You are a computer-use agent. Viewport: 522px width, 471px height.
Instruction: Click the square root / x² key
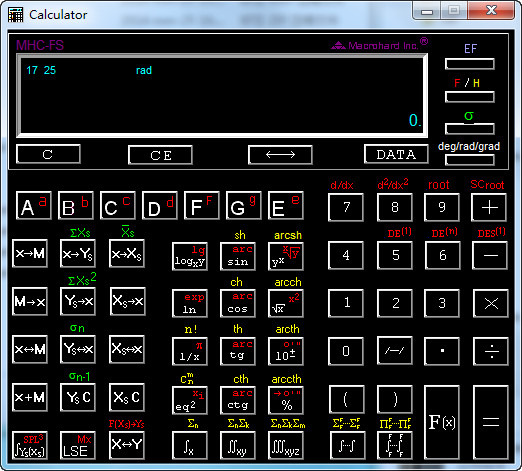click(286, 303)
